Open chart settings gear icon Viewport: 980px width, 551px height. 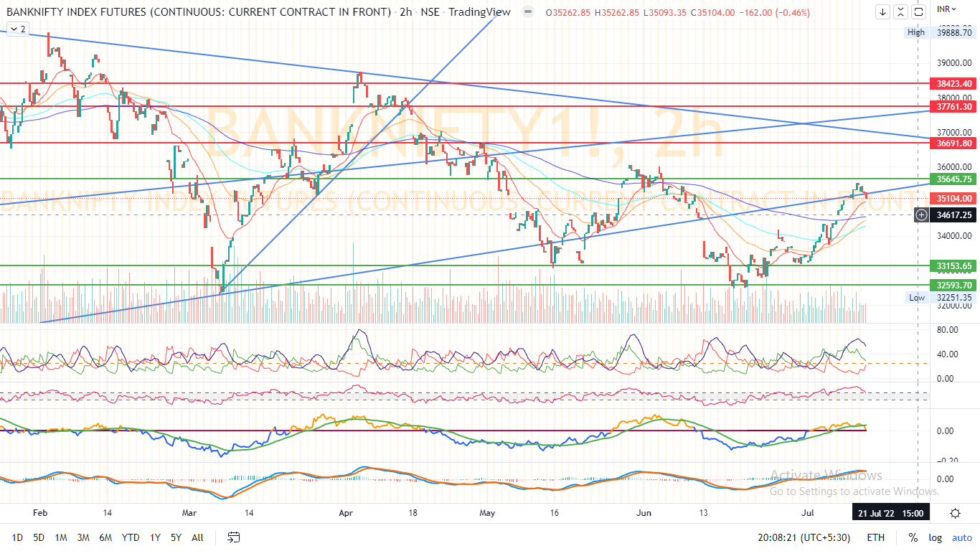(956, 513)
